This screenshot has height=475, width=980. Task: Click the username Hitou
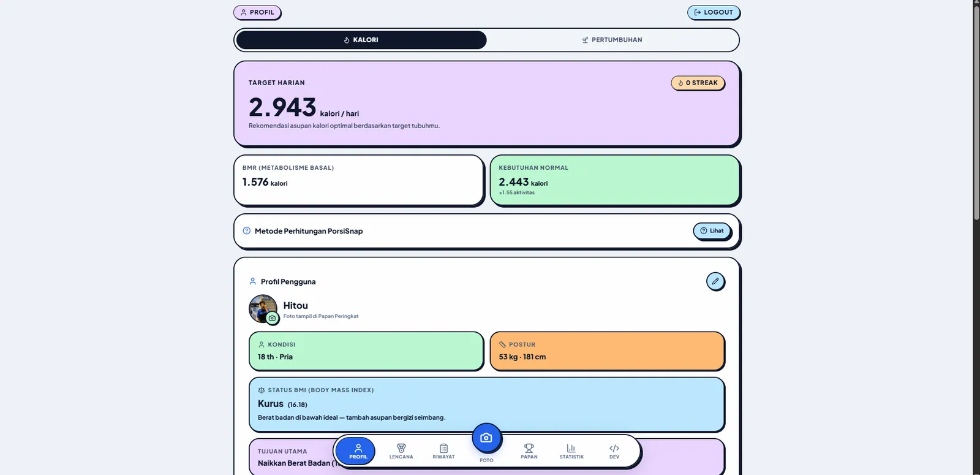click(295, 305)
